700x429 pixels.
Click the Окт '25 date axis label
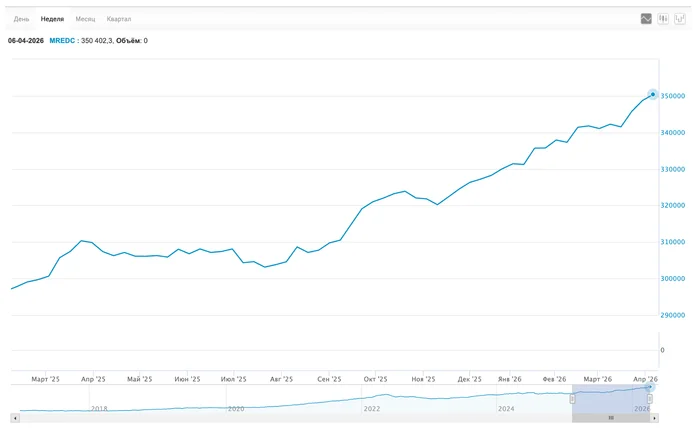376,379
